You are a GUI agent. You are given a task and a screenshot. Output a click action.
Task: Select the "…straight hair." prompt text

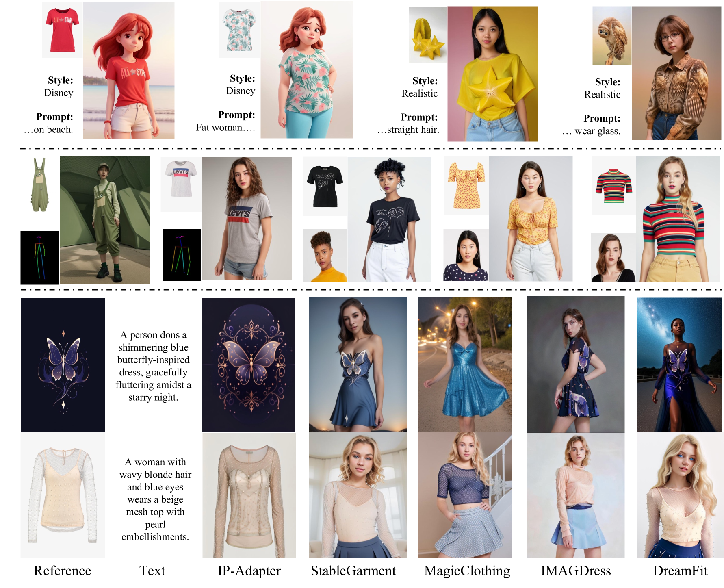408,130
